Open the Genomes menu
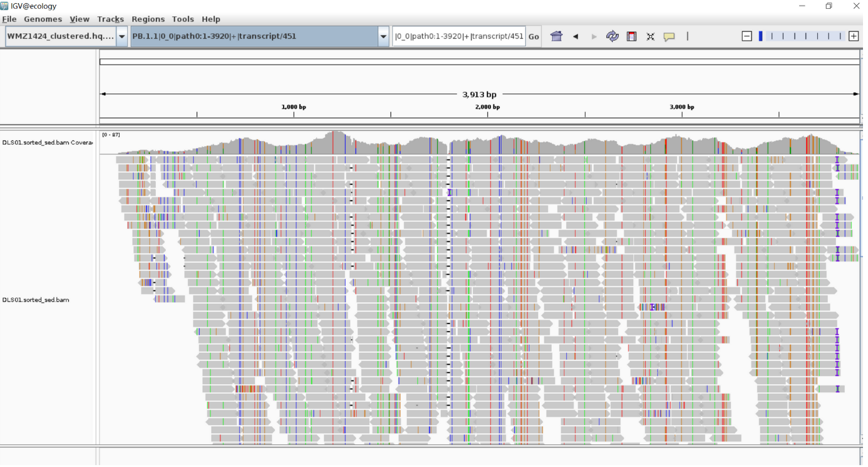The width and height of the screenshot is (868, 467). coord(43,19)
